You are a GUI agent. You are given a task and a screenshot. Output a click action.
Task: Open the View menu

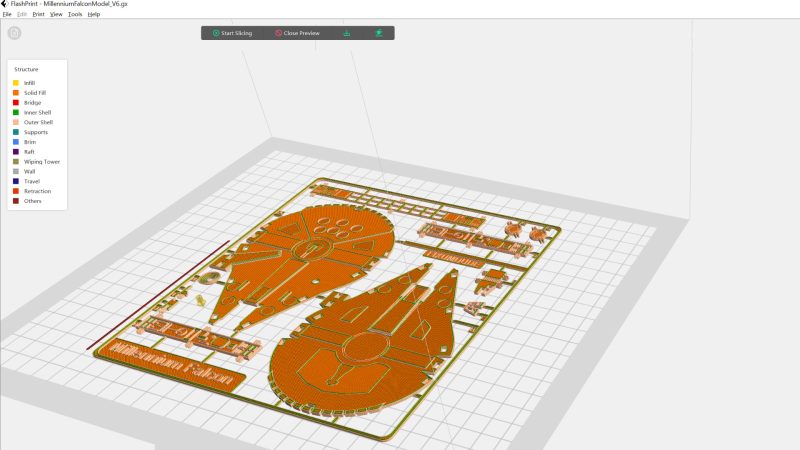pyautogui.click(x=56, y=14)
